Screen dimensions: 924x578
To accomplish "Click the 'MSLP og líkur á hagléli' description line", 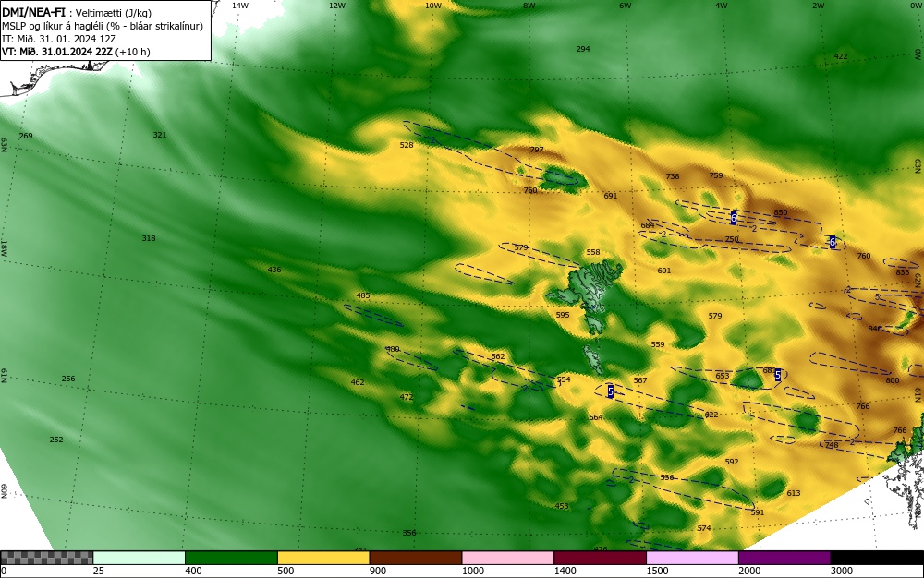I will [x=103, y=26].
